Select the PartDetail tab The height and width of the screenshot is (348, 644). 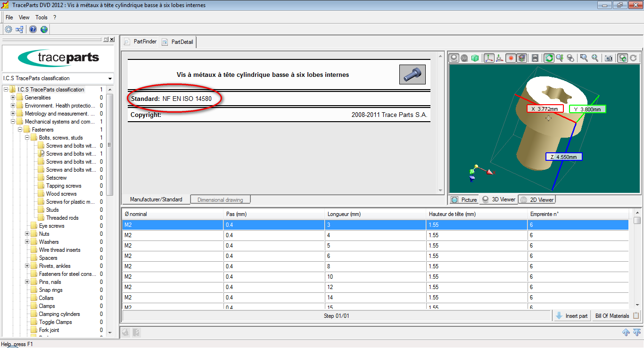178,41
